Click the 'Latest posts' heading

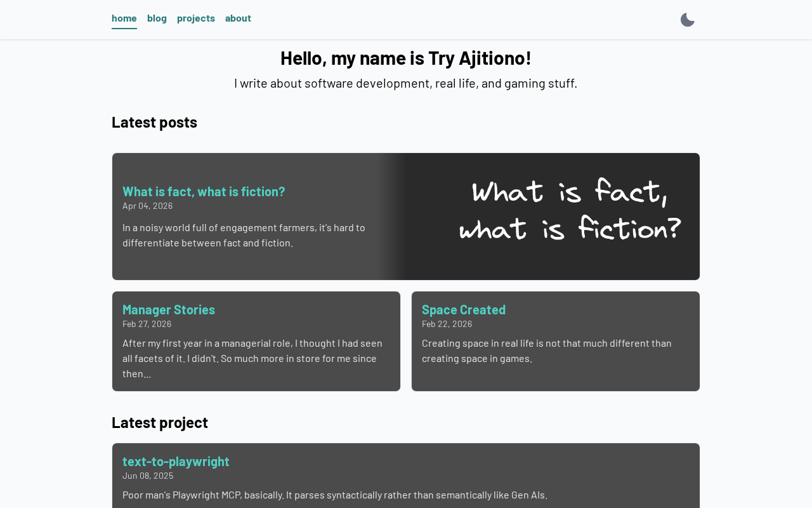(x=154, y=122)
